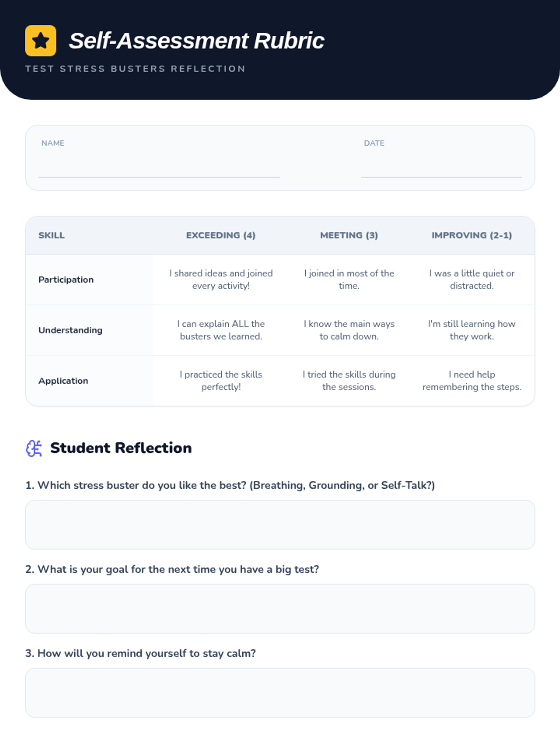
Task: Choose 'I know the main ways to calm down' cell
Action: pos(349,330)
